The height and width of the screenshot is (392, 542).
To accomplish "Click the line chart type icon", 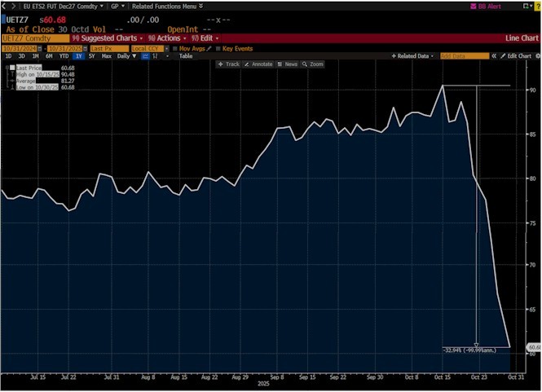I will tap(144, 56).
